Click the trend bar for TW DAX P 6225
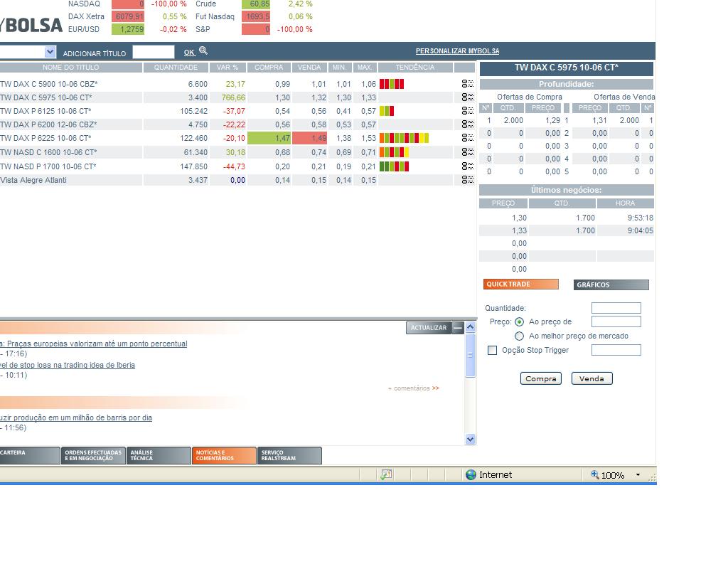Screen dimensions: 728x569 (404, 138)
